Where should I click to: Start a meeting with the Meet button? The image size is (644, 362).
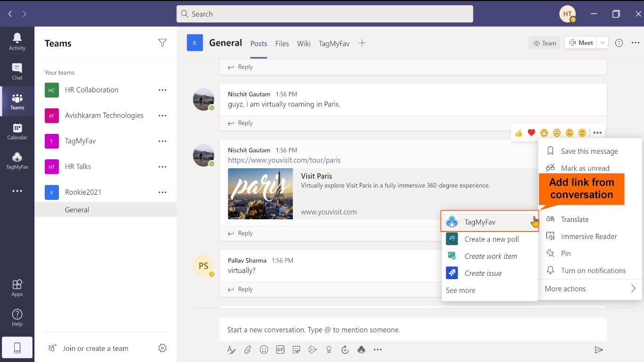[581, 43]
